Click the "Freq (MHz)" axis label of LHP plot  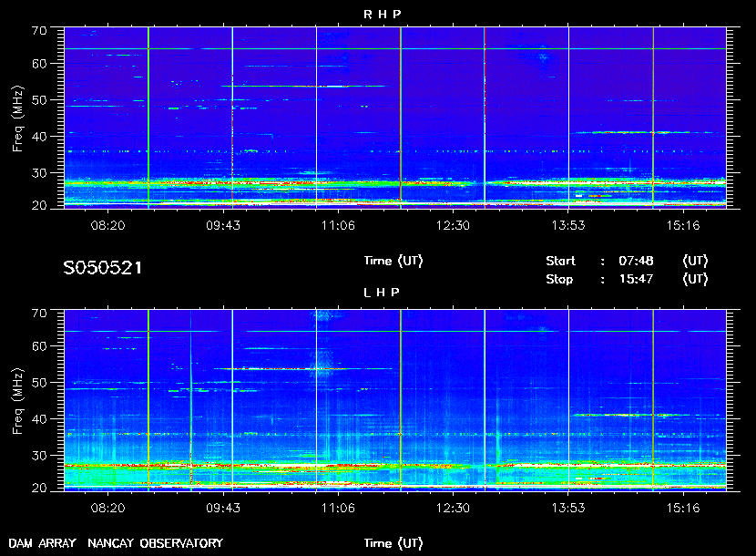18,402
